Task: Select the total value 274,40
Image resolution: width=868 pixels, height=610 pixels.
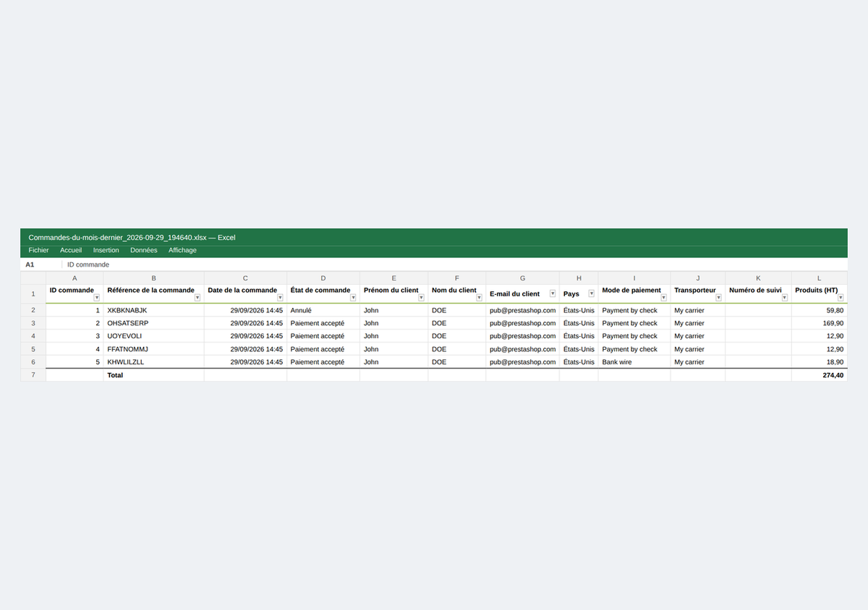Action: tap(819, 375)
